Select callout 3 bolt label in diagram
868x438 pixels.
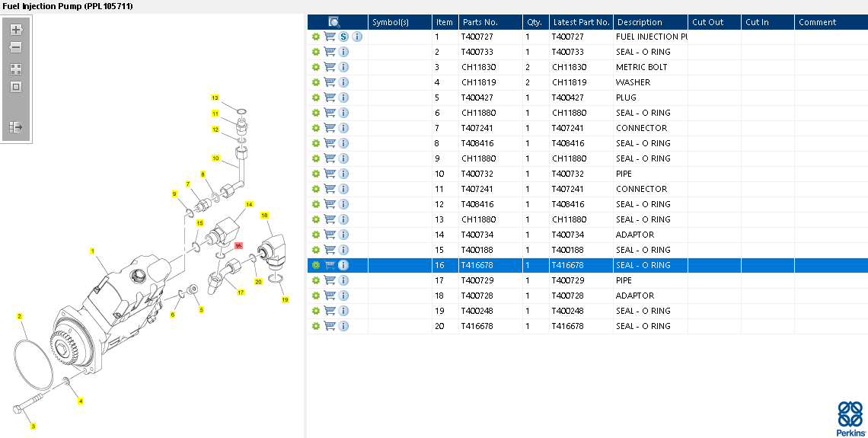[x=33, y=426]
